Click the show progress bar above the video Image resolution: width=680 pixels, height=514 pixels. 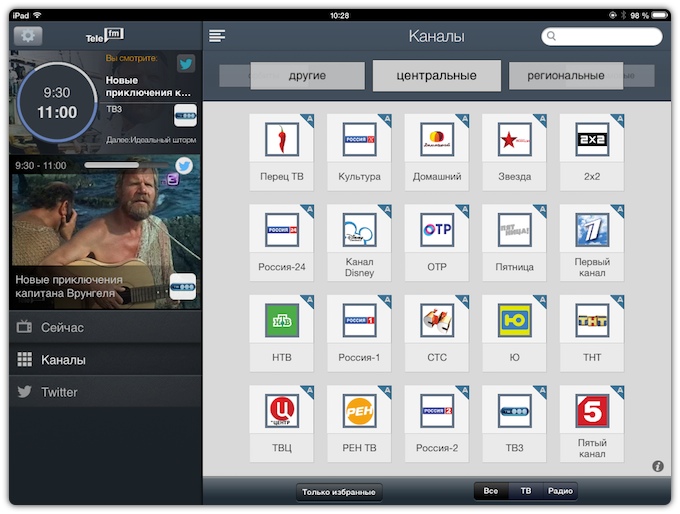point(127,165)
